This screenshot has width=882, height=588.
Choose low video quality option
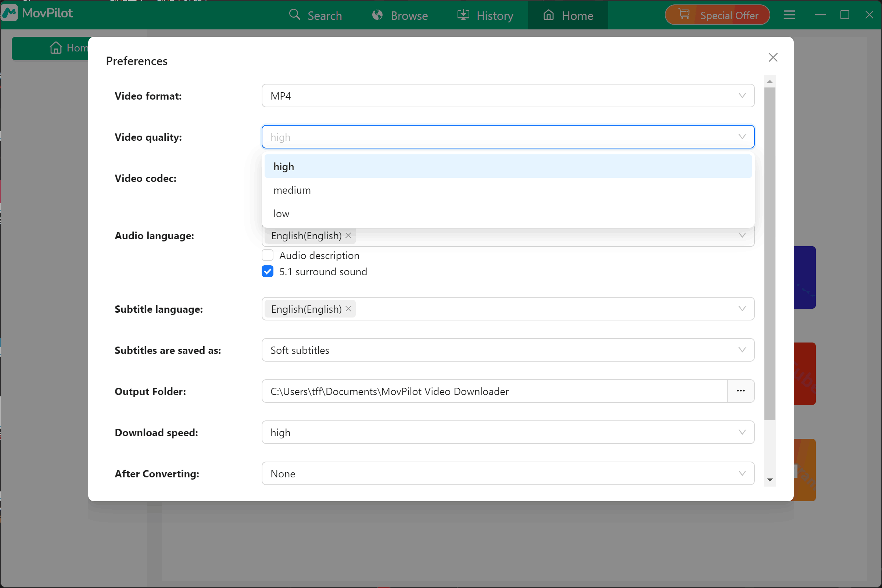[x=281, y=214]
